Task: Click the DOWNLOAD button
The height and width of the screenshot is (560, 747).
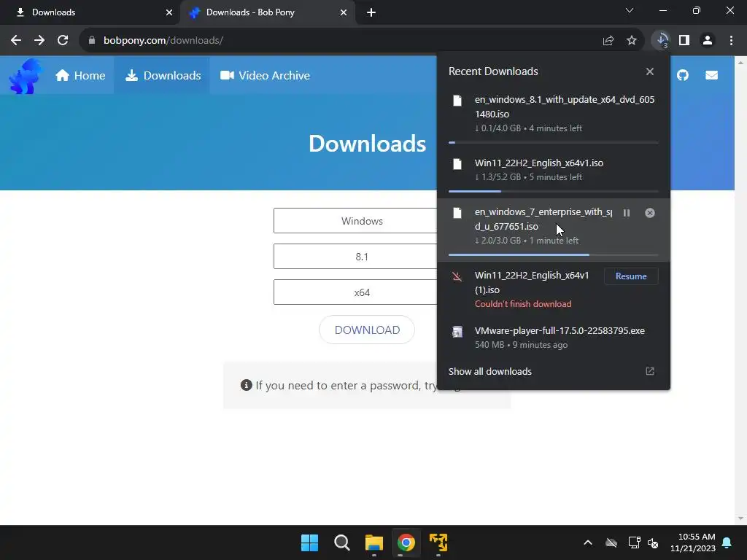Action: (367, 330)
